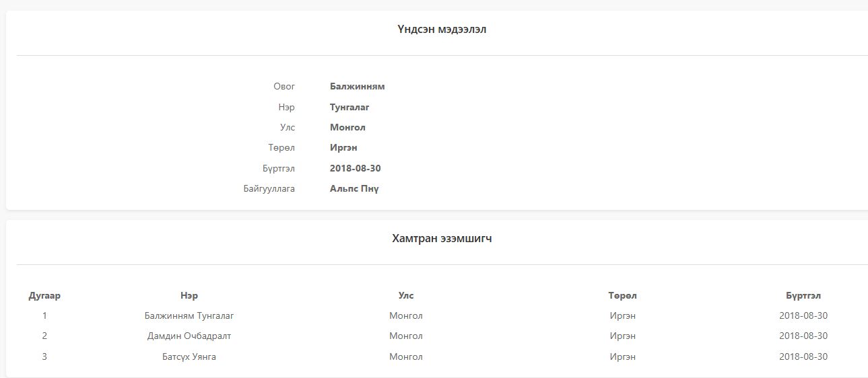Click the Нэр table column header
This screenshot has width=868, height=378.
189,295
